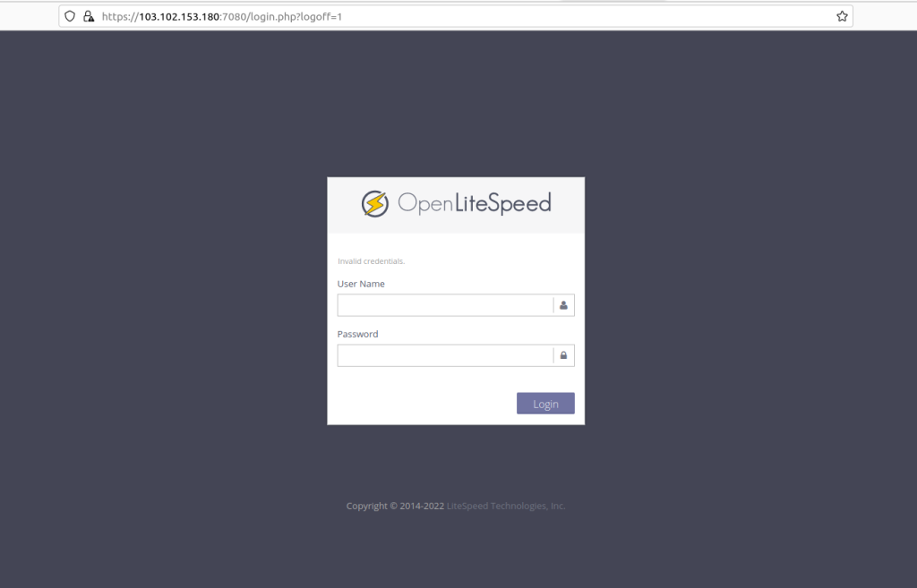This screenshot has height=588, width=917.
Task: Click the blank area left of Login button
Action: 421,404
